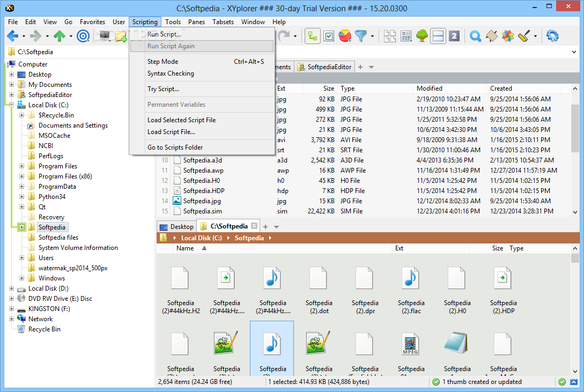Click the thumbnails views icon
Screen dimensions: 584x392
(389, 36)
